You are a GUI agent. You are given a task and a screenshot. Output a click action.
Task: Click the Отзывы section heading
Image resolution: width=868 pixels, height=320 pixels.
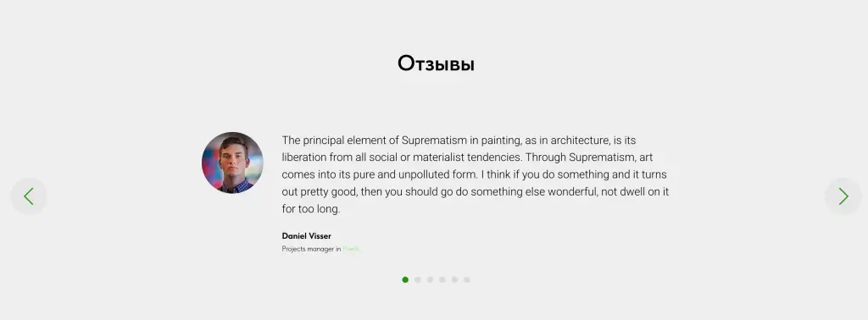tap(437, 63)
